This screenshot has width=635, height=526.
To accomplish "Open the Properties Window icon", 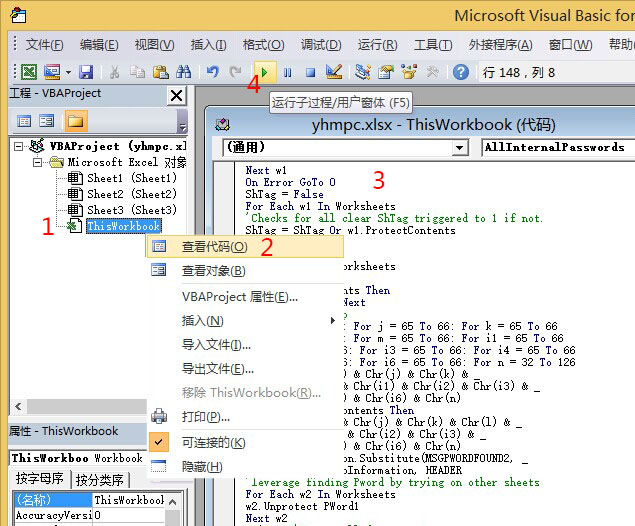I will click(x=386, y=72).
